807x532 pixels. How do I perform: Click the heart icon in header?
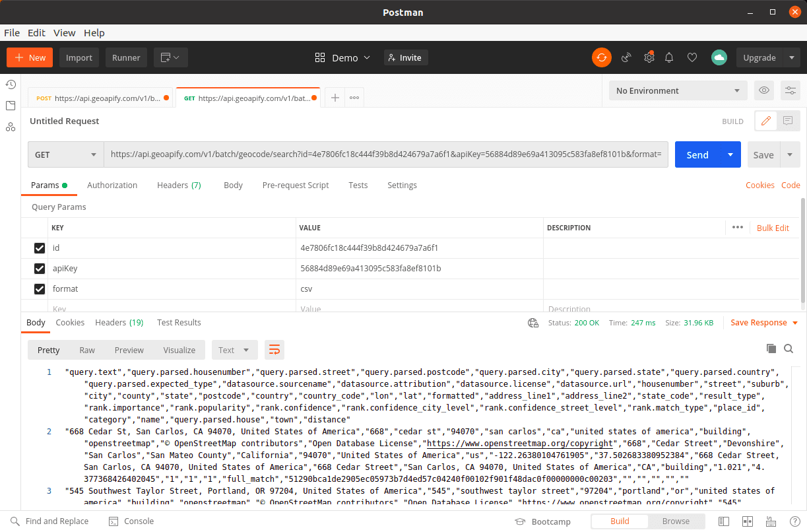click(692, 57)
